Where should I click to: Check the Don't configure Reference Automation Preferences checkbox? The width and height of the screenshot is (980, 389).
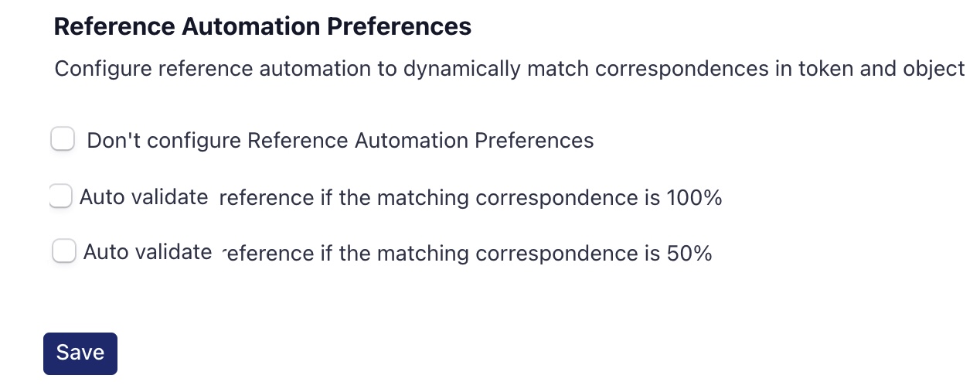(x=63, y=140)
